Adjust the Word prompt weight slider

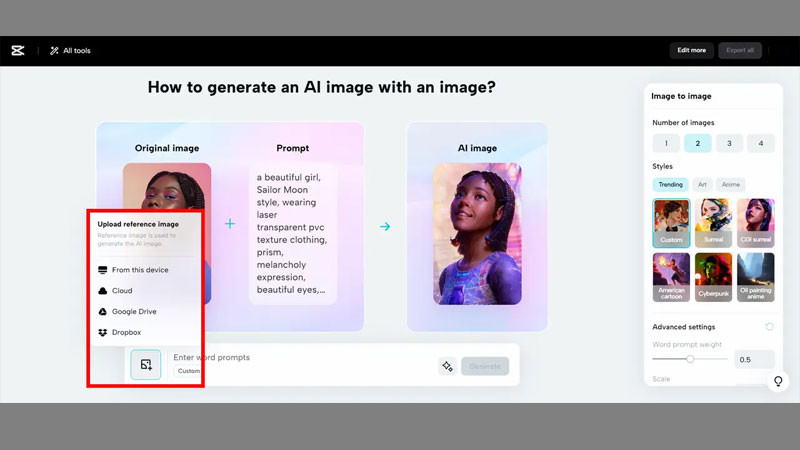pyautogui.click(x=689, y=359)
